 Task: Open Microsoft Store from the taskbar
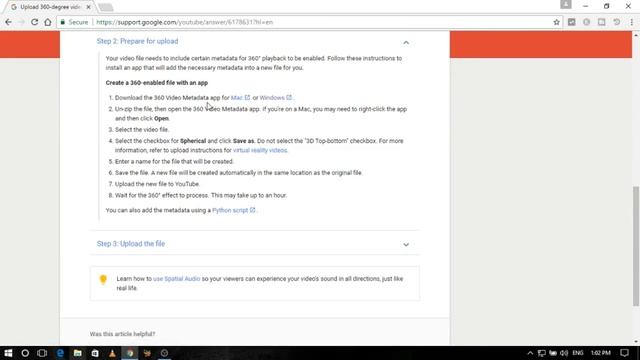point(95,353)
